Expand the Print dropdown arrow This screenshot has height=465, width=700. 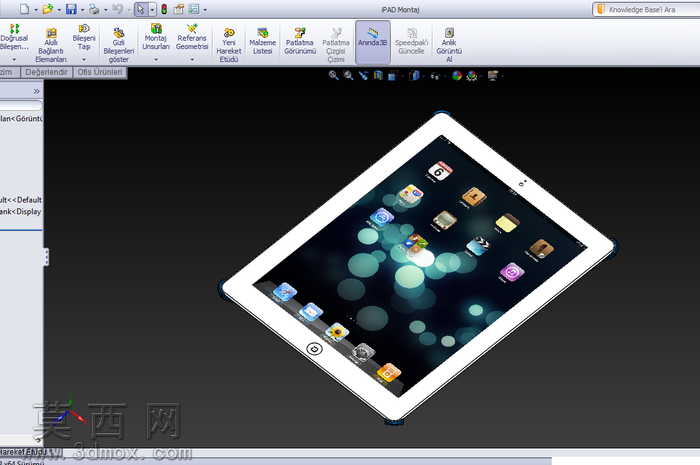coord(106,9)
